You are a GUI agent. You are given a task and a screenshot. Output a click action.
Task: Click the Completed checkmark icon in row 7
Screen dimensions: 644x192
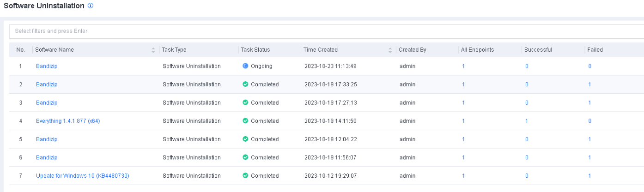245,176
